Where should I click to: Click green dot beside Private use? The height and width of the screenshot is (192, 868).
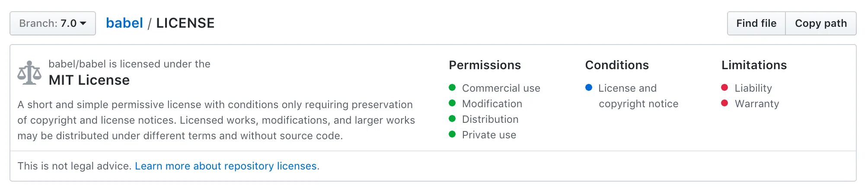(x=452, y=134)
